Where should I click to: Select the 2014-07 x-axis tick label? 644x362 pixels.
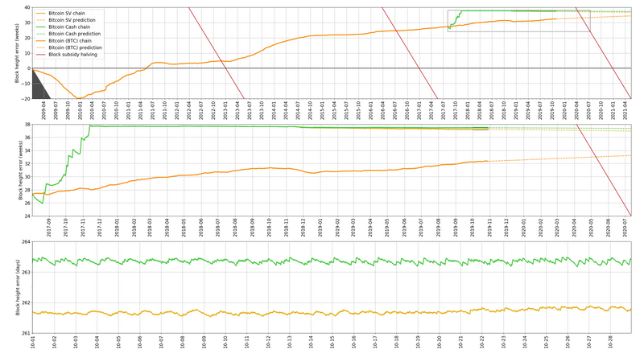point(298,111)
